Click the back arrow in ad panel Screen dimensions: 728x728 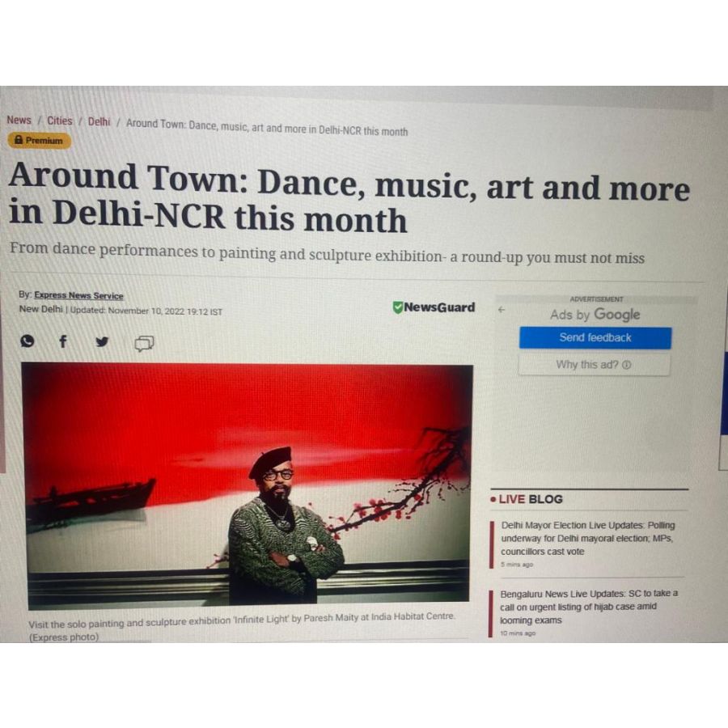click(x=501, y=309)
